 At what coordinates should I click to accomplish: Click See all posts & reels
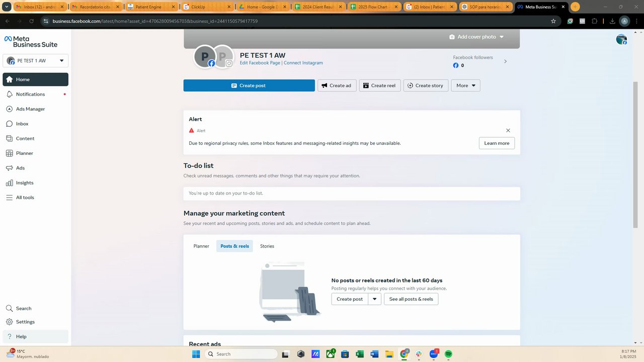tap(411, 299)
